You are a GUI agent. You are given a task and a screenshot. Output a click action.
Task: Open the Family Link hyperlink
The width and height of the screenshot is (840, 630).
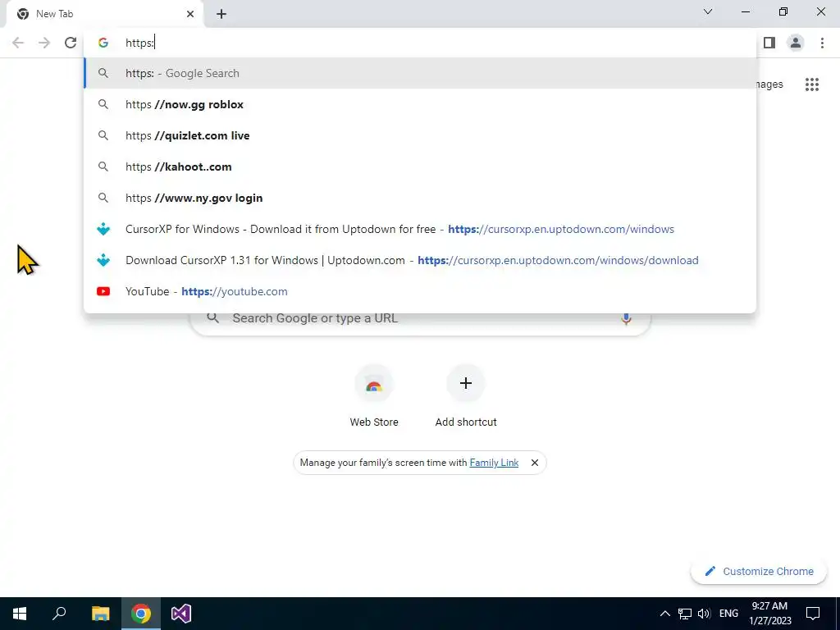click(494, 463)
